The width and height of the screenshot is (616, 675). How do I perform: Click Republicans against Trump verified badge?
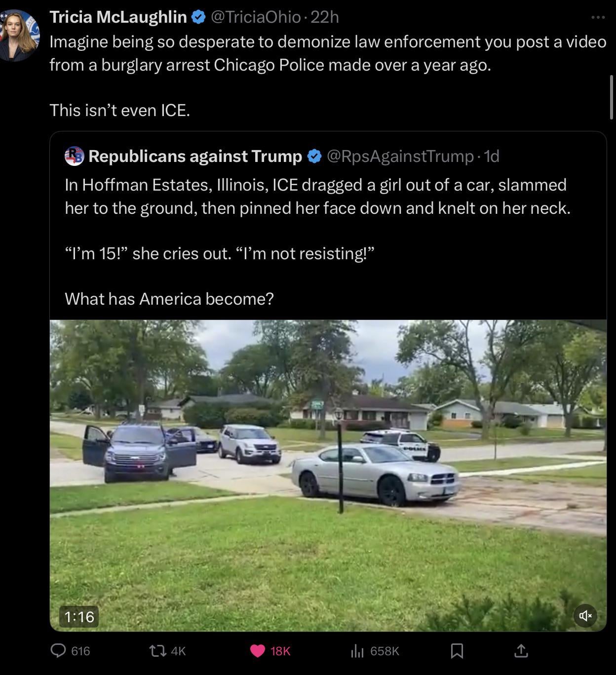(314, 156)
